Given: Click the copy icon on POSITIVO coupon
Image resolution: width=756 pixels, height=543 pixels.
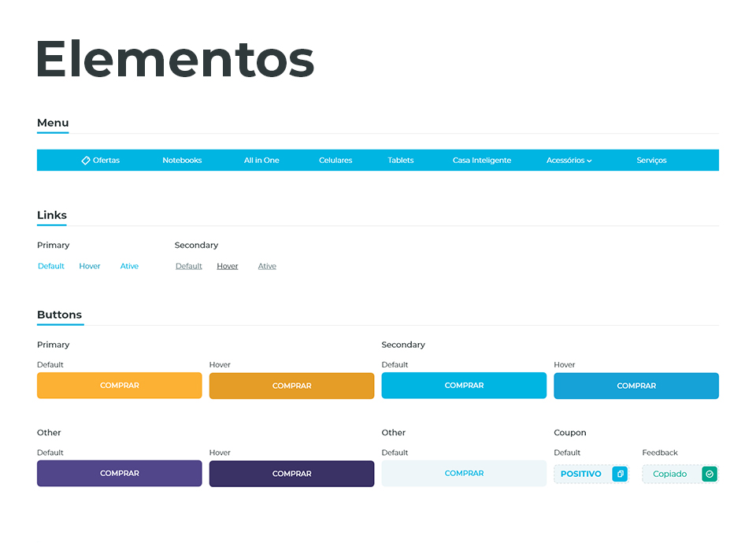Looking at the screenshot, I should tap(620, 474).
